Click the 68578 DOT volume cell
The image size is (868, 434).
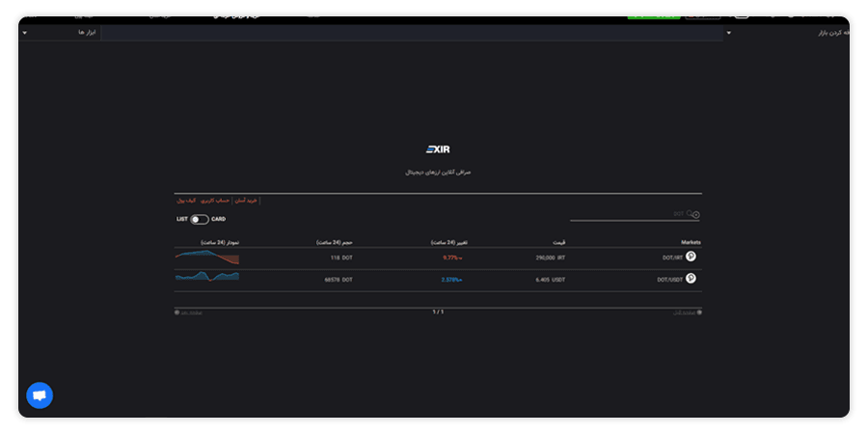pyautogui.click(x=339, y=280)
